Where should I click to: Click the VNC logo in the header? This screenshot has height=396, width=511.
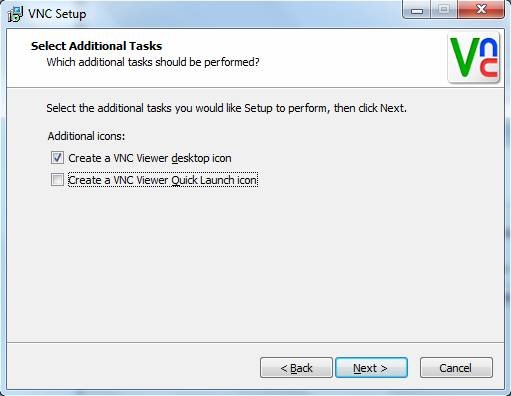[474, 57]
